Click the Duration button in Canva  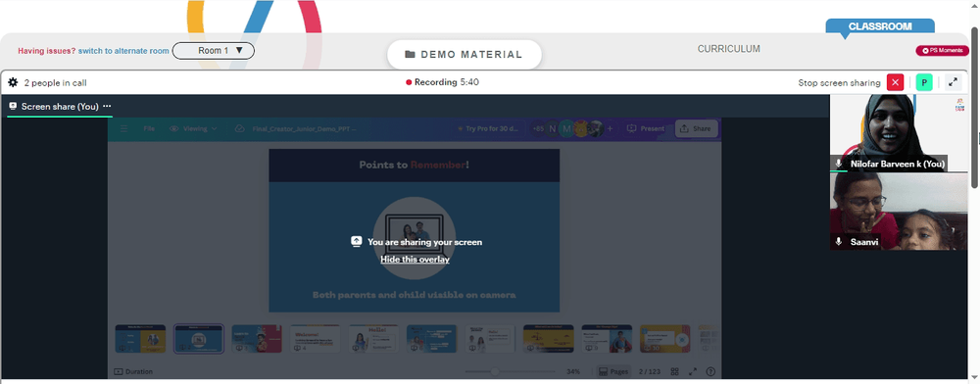tap(133, 371)
